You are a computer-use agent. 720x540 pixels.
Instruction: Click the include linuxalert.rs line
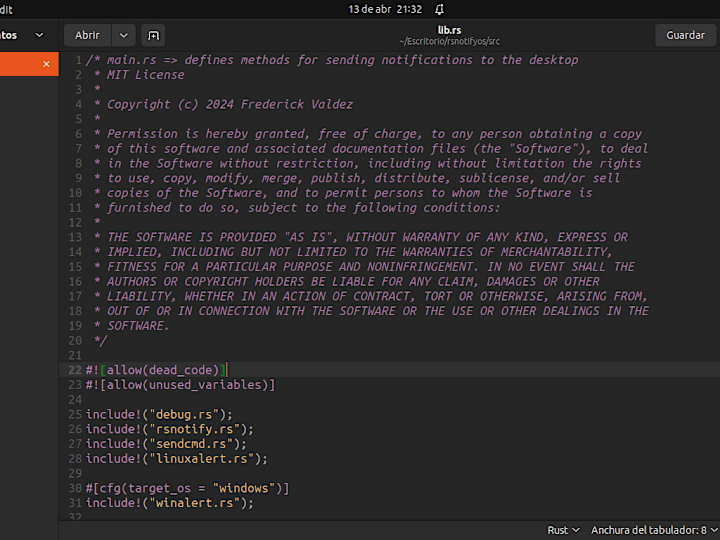177,458
